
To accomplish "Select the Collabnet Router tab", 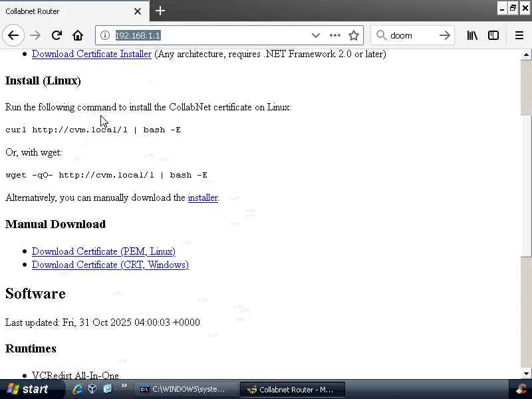I will click(x=74, y=11).
